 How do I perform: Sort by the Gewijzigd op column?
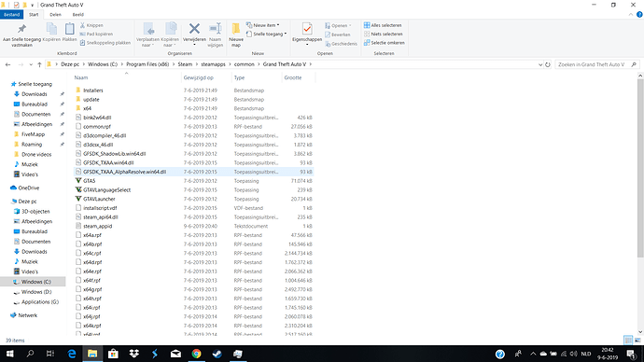199,77
